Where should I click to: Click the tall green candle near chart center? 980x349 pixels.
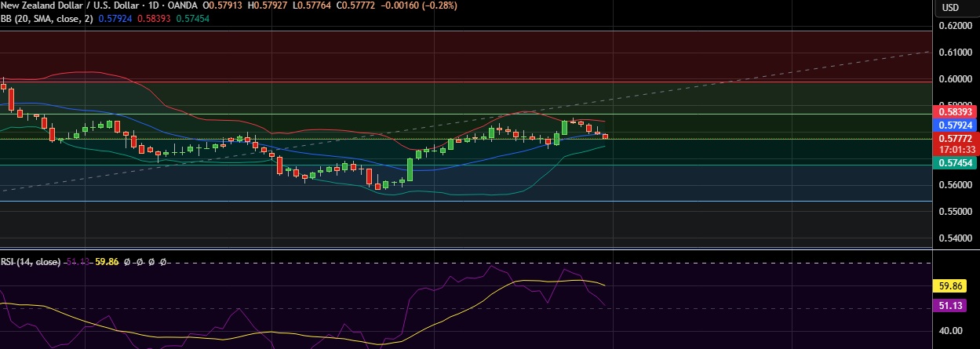[x=410, y=169]
